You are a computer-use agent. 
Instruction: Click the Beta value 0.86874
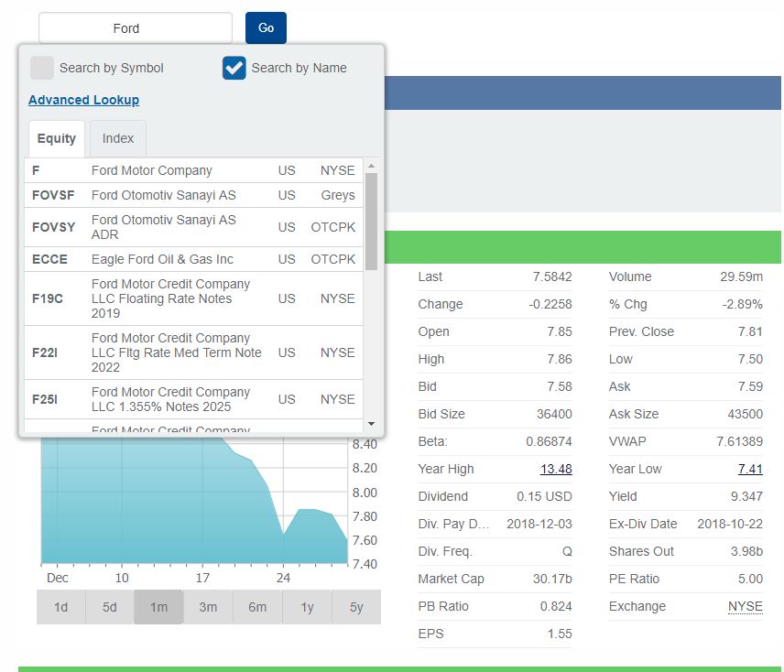[x=549, y=441]
